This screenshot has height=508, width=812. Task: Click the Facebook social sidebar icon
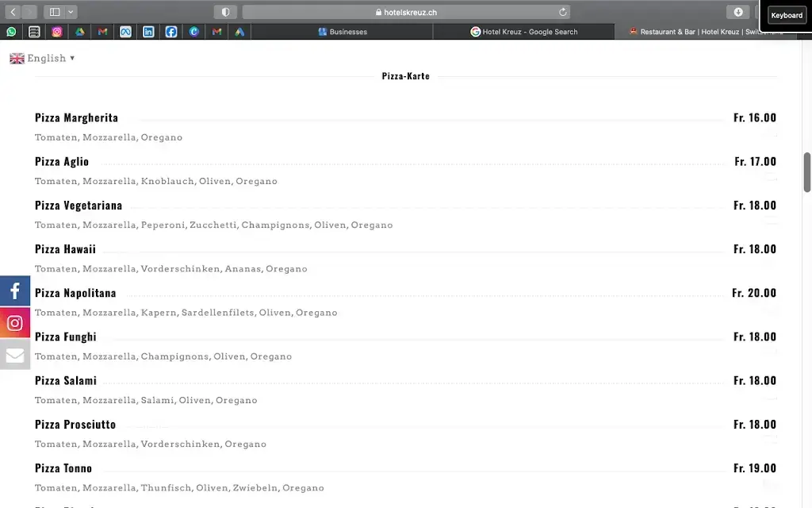click(15, 291)
